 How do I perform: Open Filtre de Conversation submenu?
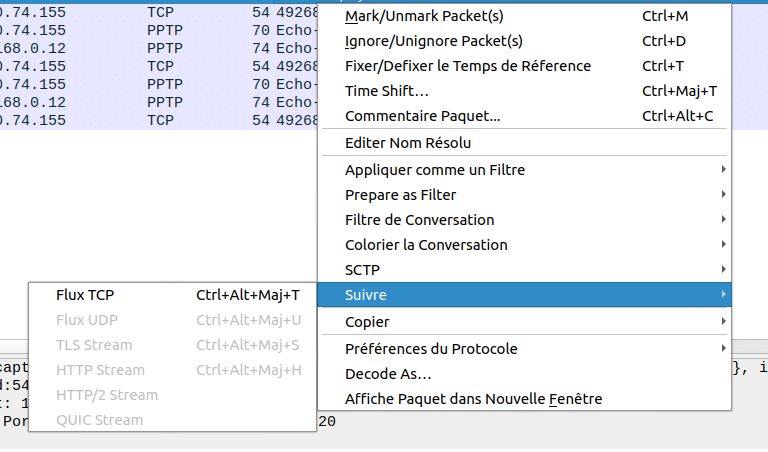pyautogui.click(x=419, y=220)
